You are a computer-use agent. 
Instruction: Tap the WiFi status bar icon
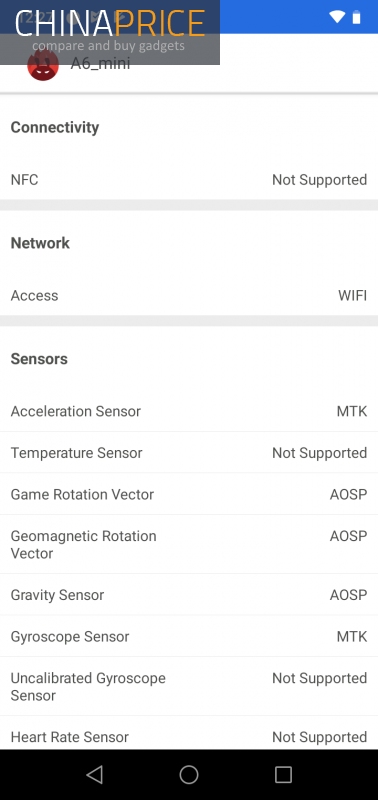(337, 17)
